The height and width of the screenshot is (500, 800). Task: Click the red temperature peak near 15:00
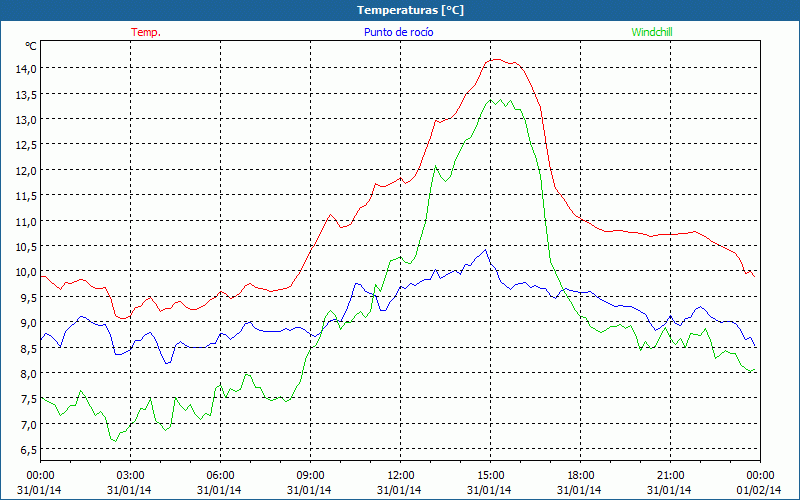point(496,60)
